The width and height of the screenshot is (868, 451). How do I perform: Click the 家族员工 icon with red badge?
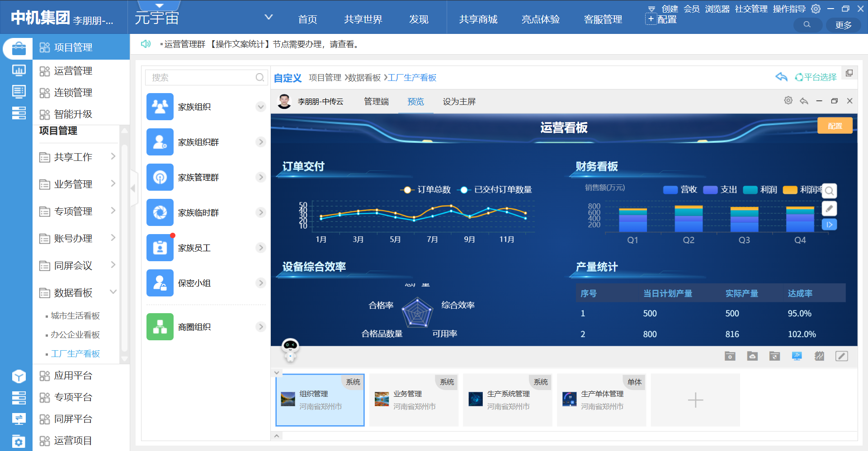[160, 248]
